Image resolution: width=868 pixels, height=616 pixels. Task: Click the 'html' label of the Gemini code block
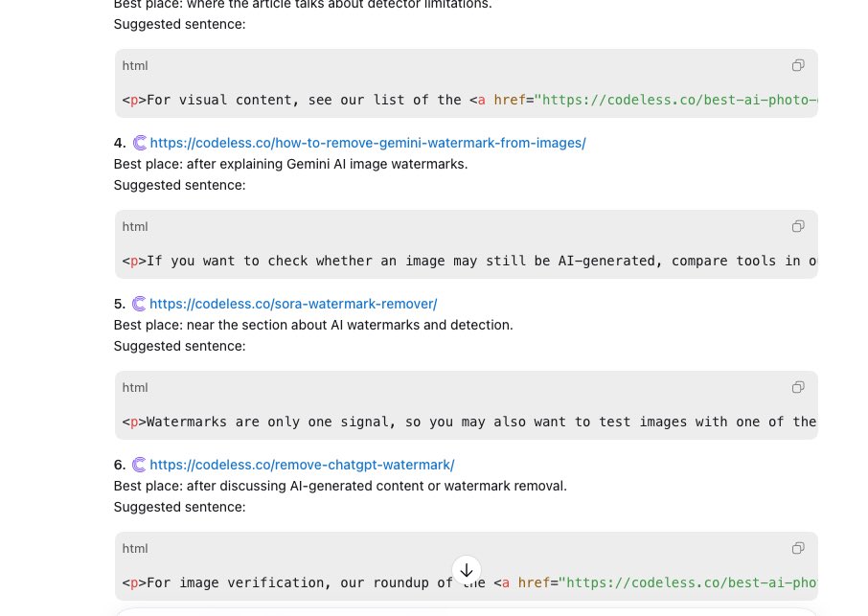[135, 227]
